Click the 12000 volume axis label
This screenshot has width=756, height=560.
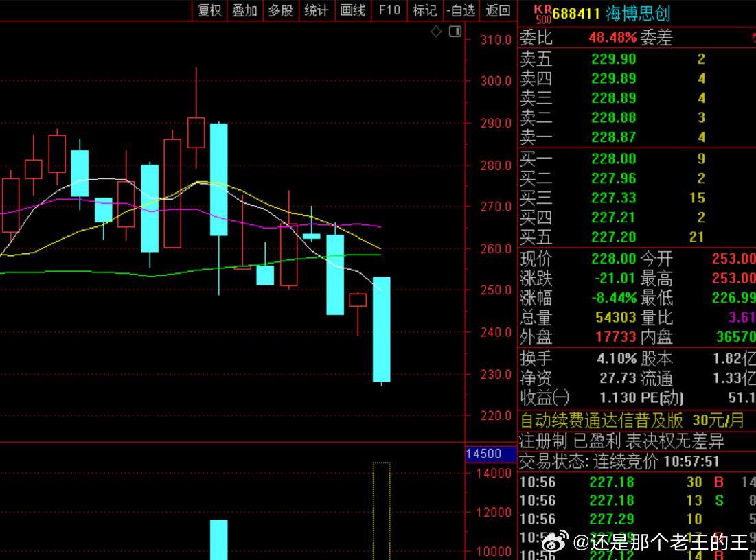[493, 512]
